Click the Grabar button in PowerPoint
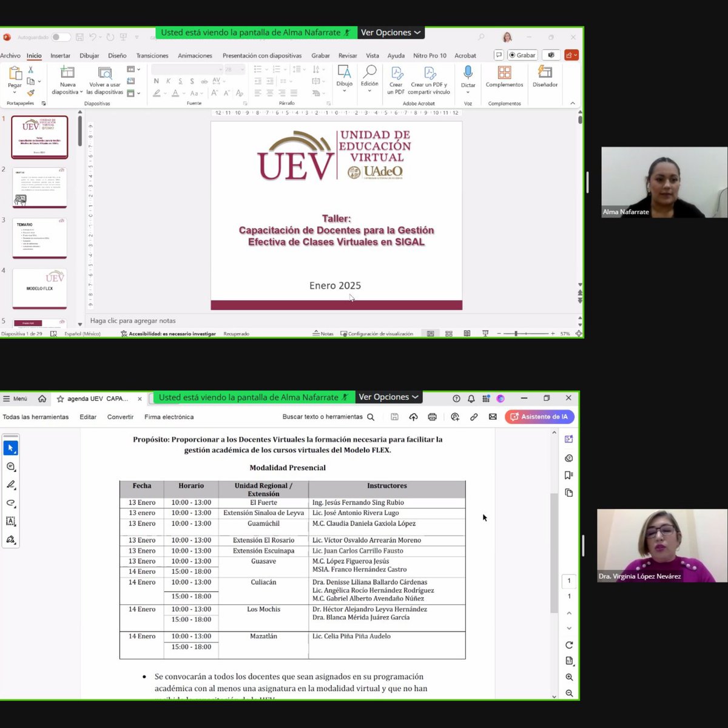Viewport: 728px width, 728px height. pyautogui.click(x=522, y=55)
